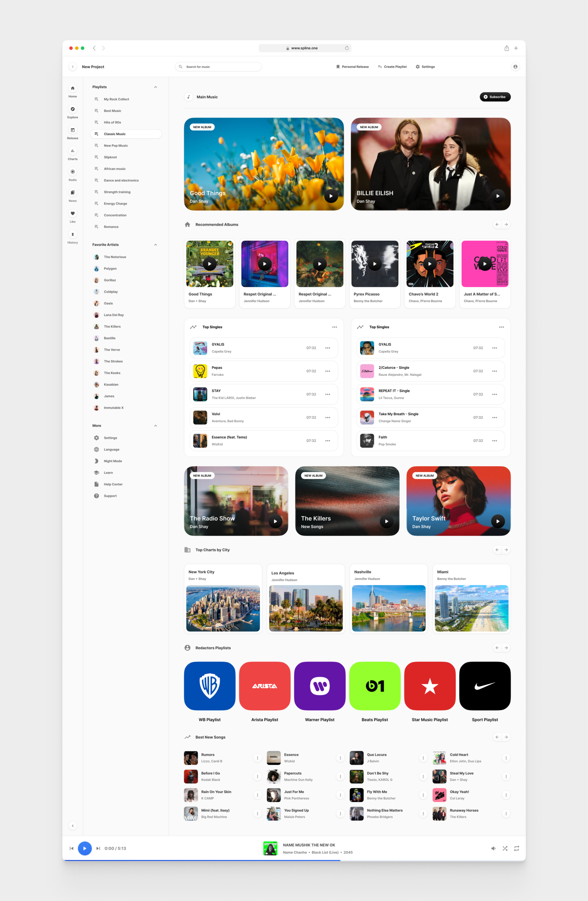Viewport: 588px width, 901px height.
Task: Click the user profile avatar icon
Action: click(515, 67)
